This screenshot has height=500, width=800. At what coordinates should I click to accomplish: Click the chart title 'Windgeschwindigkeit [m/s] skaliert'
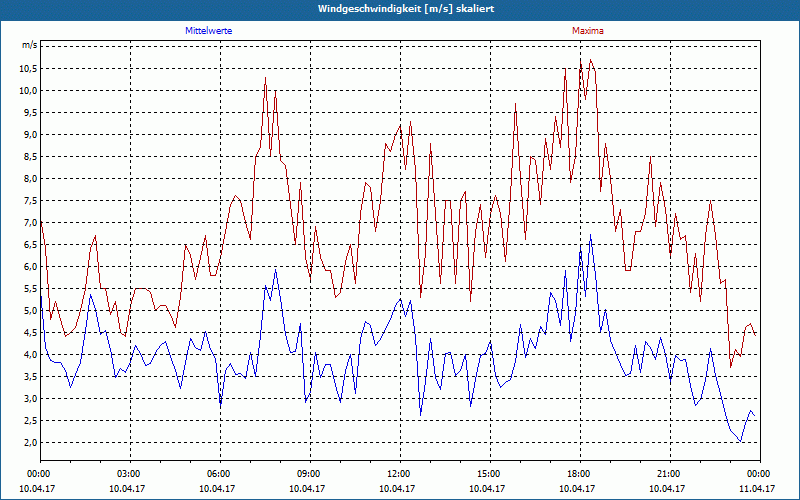[x=406, y=9]
